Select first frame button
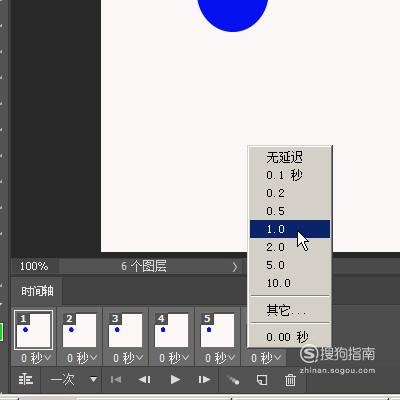The width and height of the screenshot is (400, 400). [x=116, y=379]
